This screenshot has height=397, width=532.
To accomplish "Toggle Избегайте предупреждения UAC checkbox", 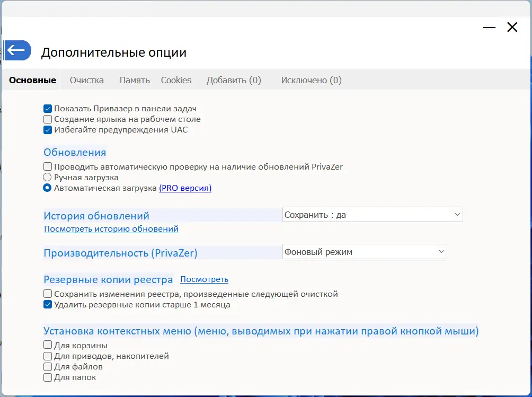I will coord(48,130).
